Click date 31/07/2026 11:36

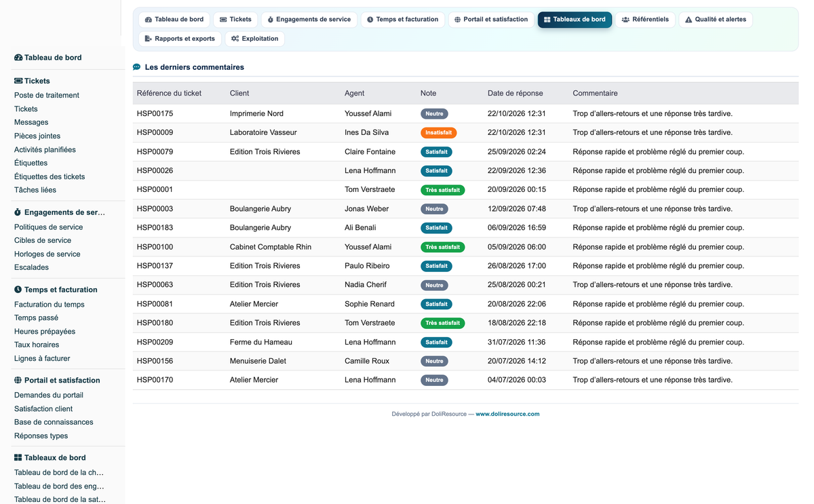pos(517,342)
